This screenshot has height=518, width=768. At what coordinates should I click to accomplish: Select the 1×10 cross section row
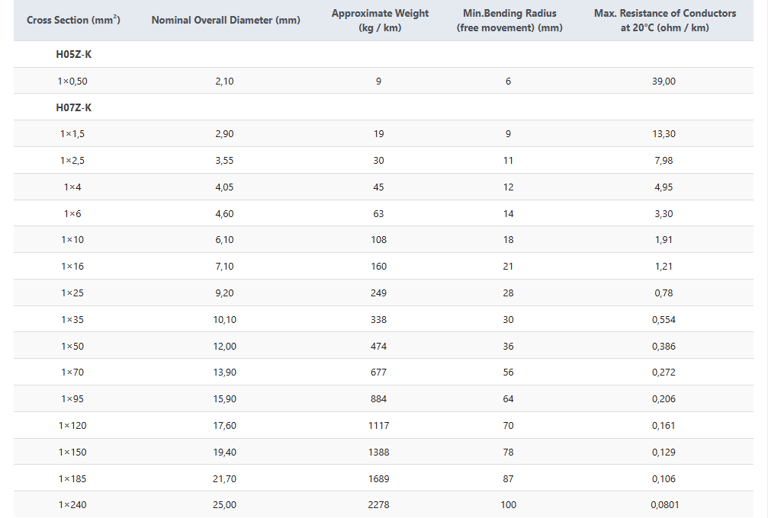[73, 240]
